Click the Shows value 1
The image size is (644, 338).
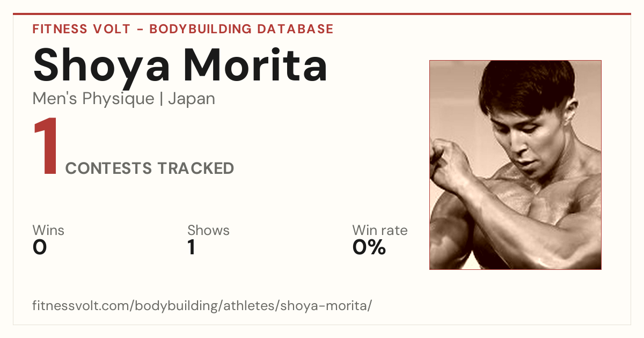191,247
